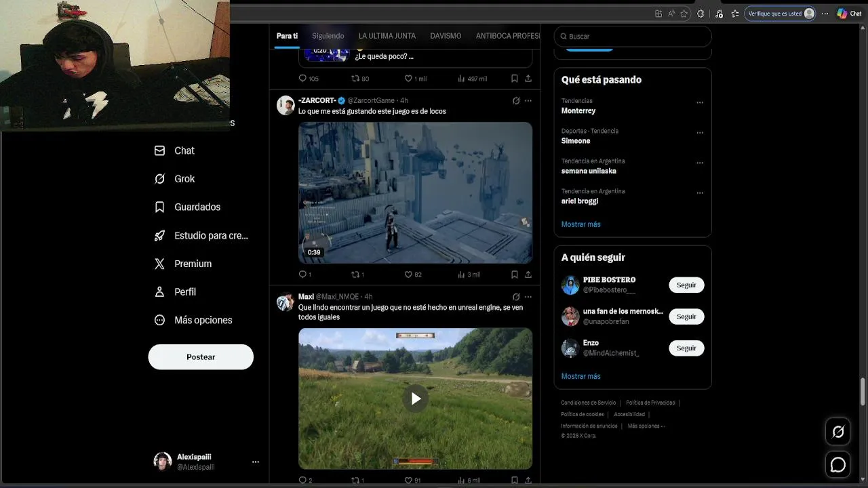Switch to the Siguiendo tab
This screenshot has width=868, height=488.
pyautogui.click(x=328, y=36)
